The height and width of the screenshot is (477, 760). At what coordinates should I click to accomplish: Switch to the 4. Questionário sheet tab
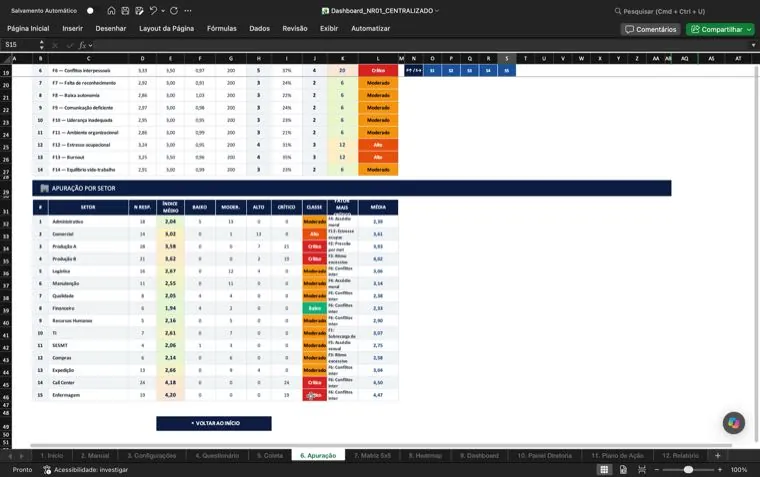[x=217, y=456]
